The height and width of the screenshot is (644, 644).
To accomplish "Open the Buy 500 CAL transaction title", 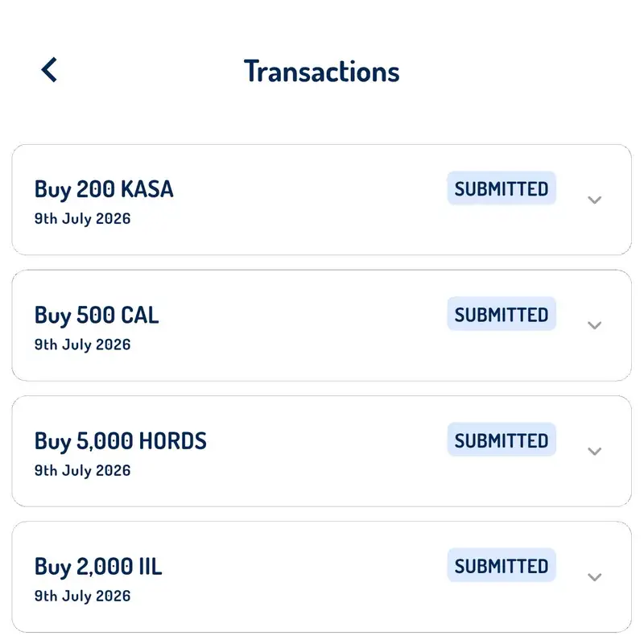I will pos(97,316).
